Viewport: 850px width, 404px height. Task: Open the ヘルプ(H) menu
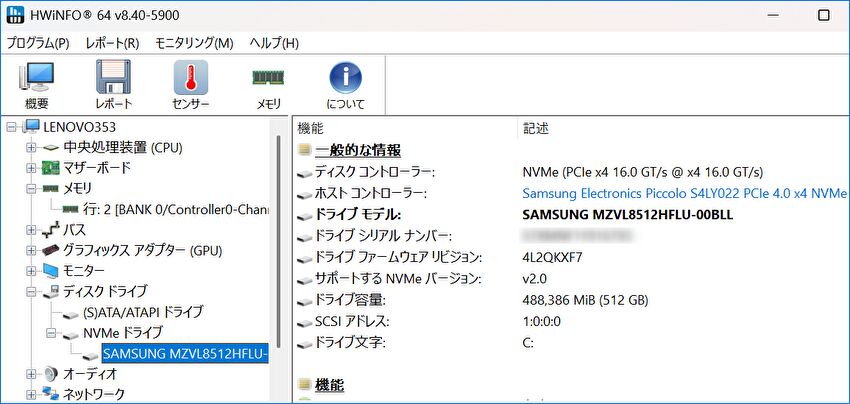pos(273,43)
